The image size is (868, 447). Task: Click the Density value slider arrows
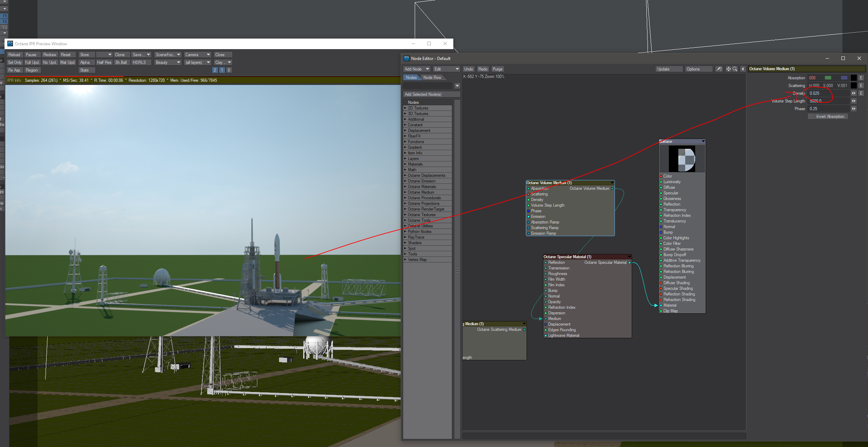coord(854,93)
